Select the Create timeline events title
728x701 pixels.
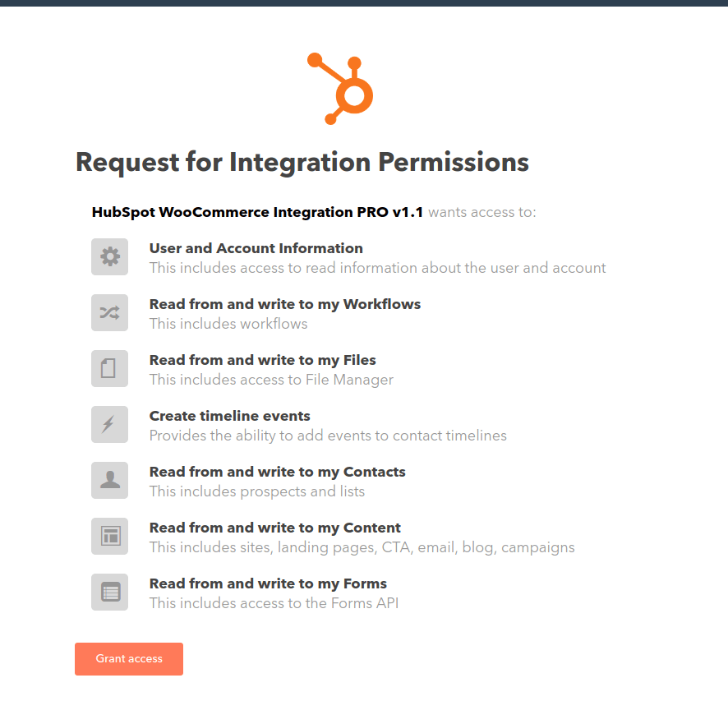coord(229,416)
